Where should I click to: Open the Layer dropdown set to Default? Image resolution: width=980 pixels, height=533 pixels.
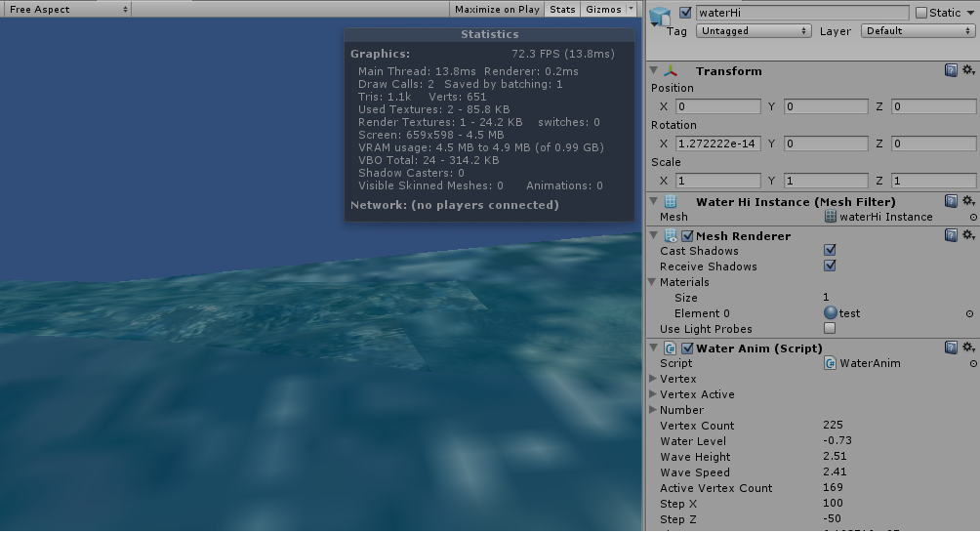(x=918, y=31)
